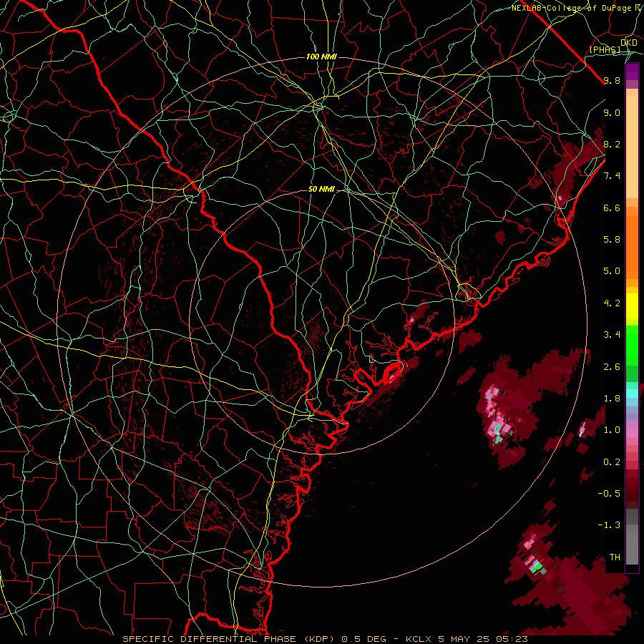Click the -1.3 value on the color scale
644x644 pixels.
(x=609, y=525)
